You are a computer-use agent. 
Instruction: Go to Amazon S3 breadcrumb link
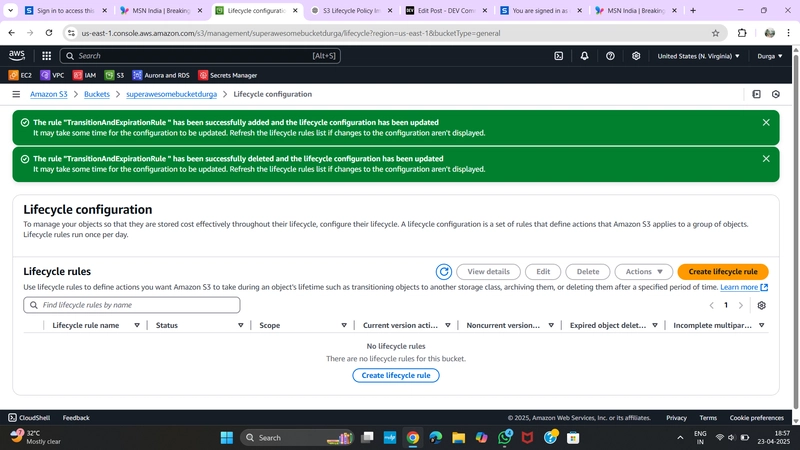click(x=48, y=94)
